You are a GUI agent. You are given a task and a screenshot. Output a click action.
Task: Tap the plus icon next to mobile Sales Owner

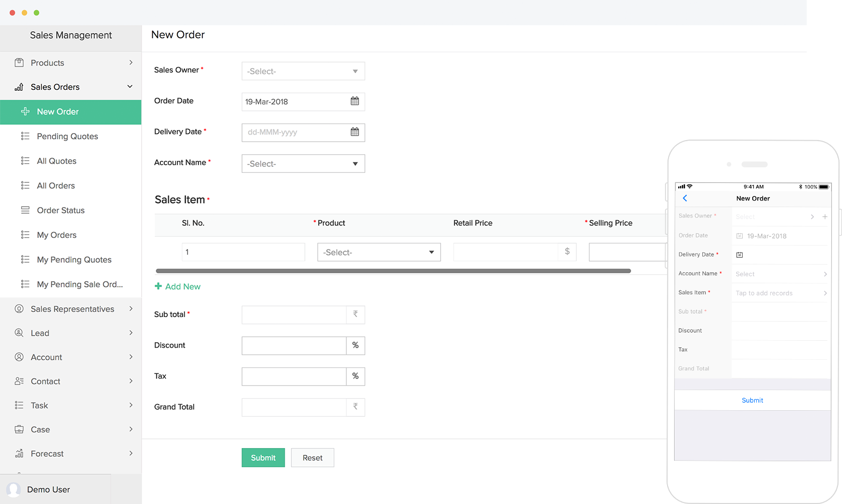click(x=825, y=217)
